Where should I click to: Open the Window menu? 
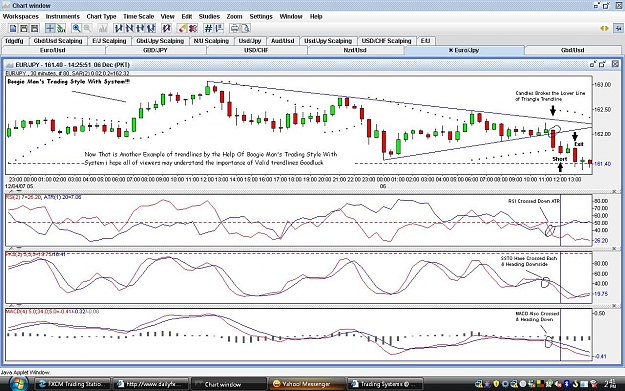click(x=291, y=16)
